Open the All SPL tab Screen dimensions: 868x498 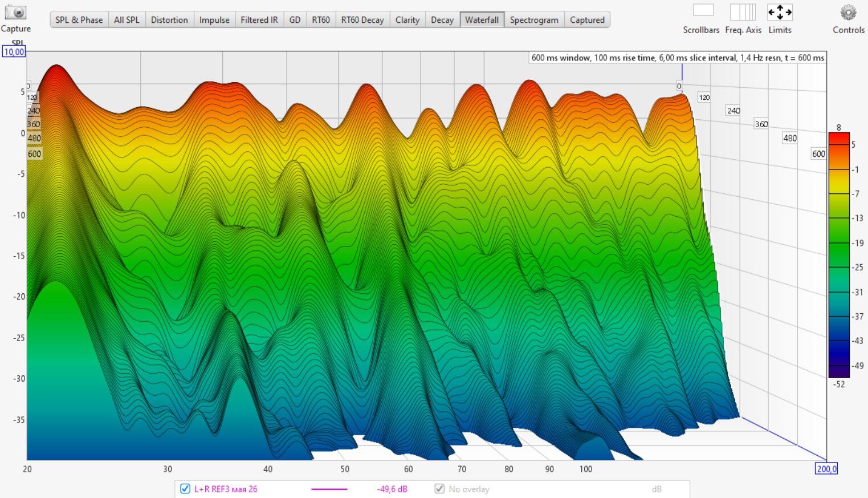[x=127, y=20]
